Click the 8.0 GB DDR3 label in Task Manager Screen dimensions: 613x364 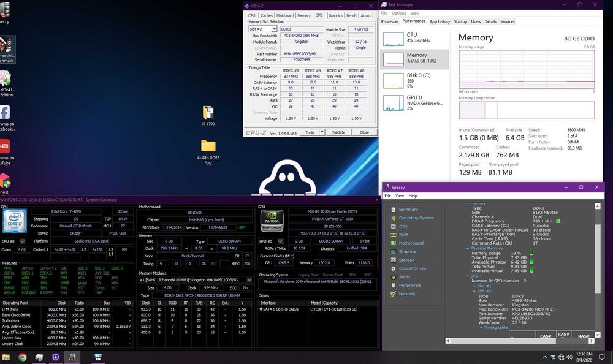(579, 39)
